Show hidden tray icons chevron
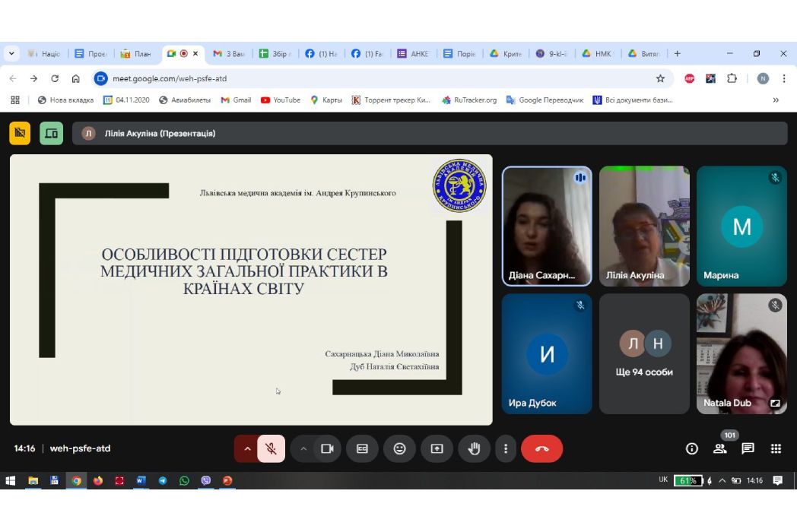The width and height of the screenshot is (797, 532). (722, 480)
